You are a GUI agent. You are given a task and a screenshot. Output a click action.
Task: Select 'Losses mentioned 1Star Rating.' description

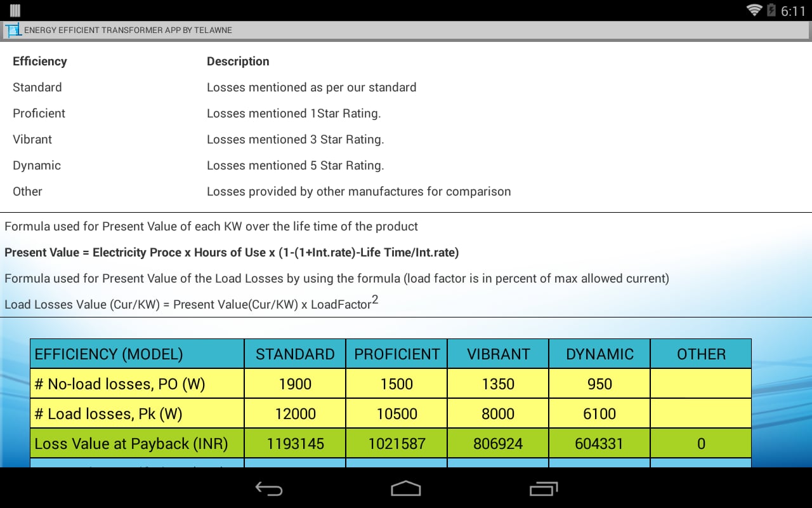click(294, 113)
